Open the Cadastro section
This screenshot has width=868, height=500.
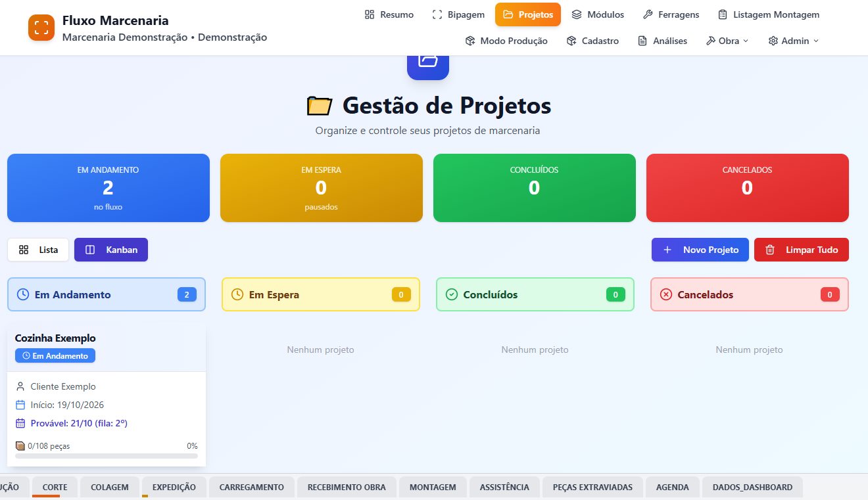coord(592,41)
